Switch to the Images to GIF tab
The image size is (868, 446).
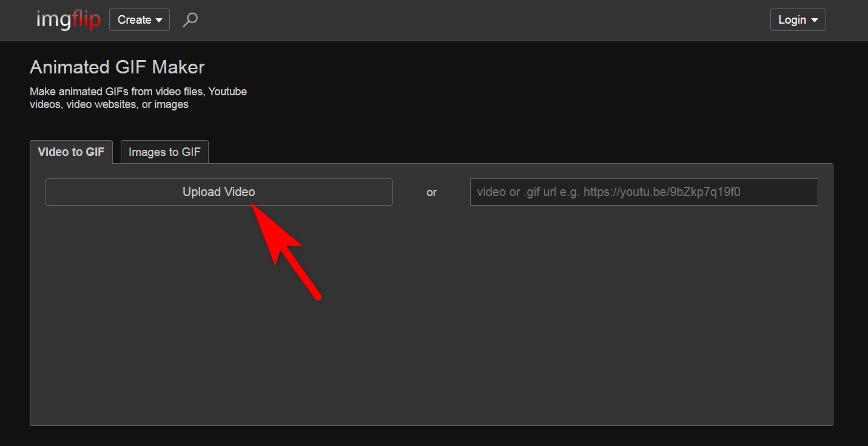point(164,152)
